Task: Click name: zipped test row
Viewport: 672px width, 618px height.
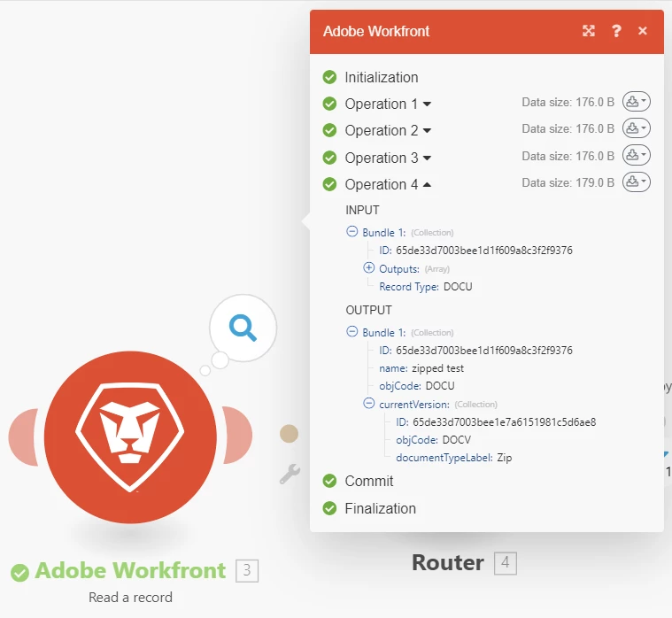Action: pos(421,368)
